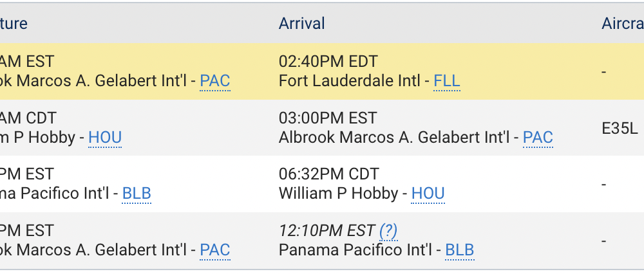
Task: Open PAC link in bottom row departure
Action: pyautogui.click(x=215, y=250)
